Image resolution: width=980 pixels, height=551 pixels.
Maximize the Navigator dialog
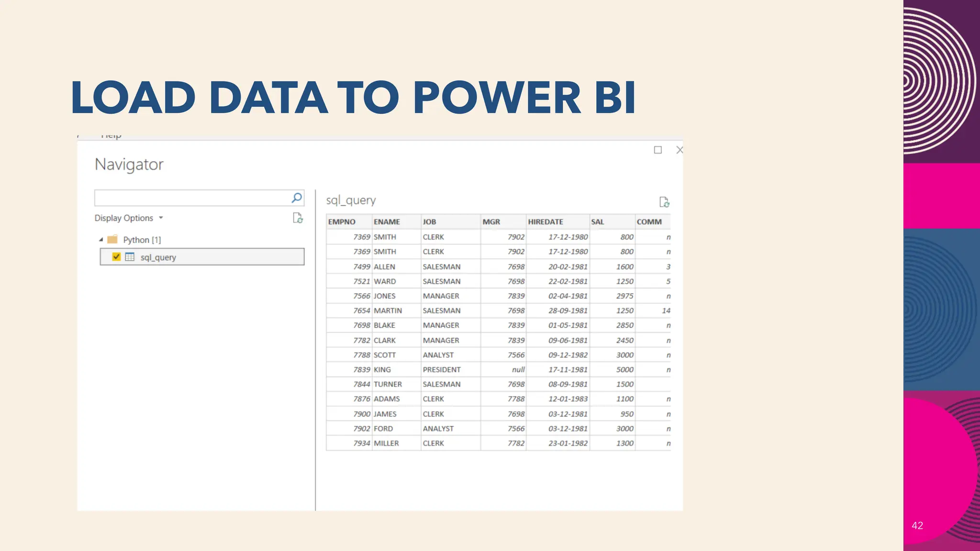pyautogui.click(x=658, y=150)
